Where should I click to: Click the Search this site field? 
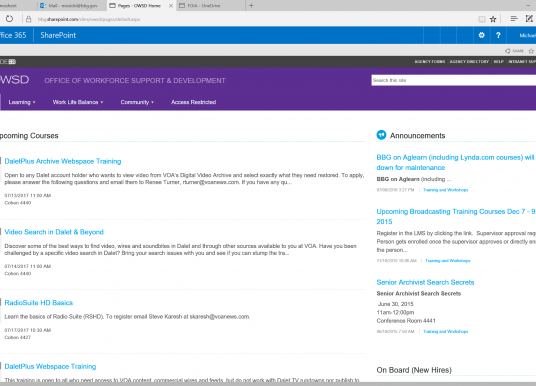pos(454,80)
